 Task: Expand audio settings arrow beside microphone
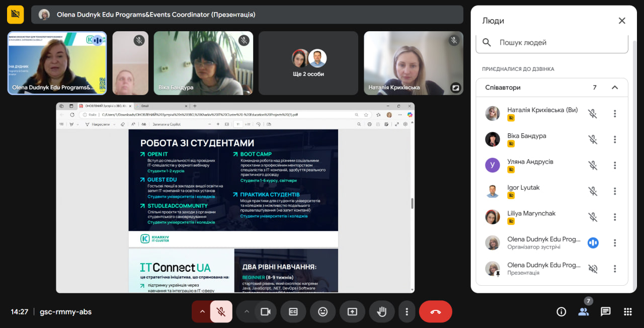click(202, 311)
